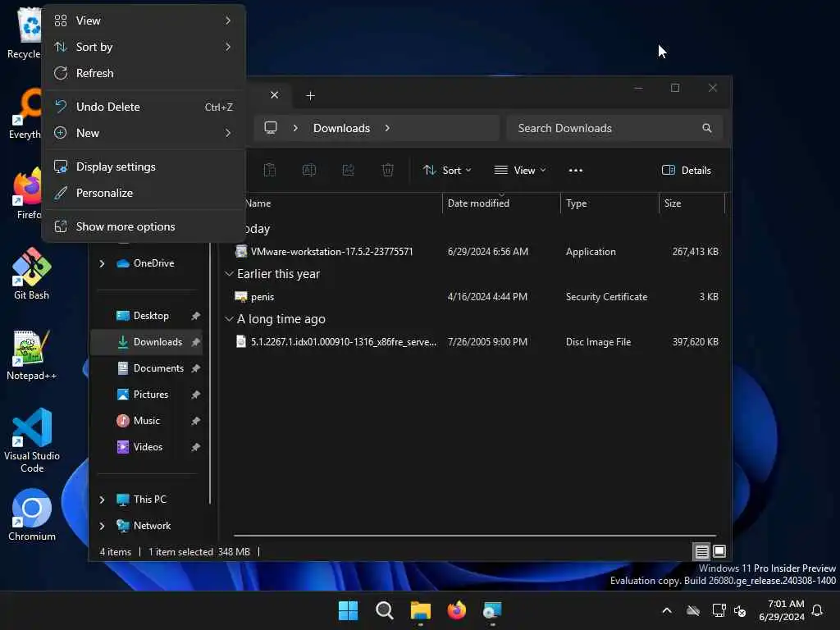This screenshot has height=630, width=840.
Task: Select the VMware-workstation installer file
Action: click(331, 252)
